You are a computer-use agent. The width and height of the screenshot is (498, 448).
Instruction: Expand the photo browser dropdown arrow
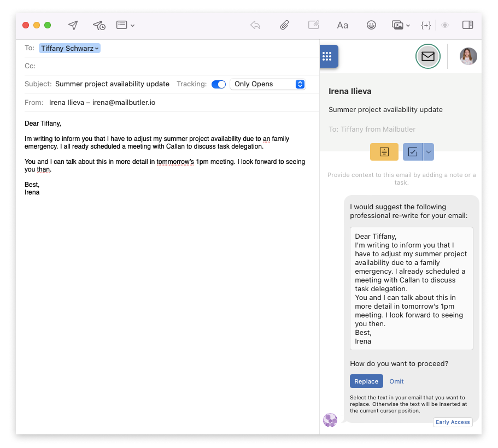(408, 25)
